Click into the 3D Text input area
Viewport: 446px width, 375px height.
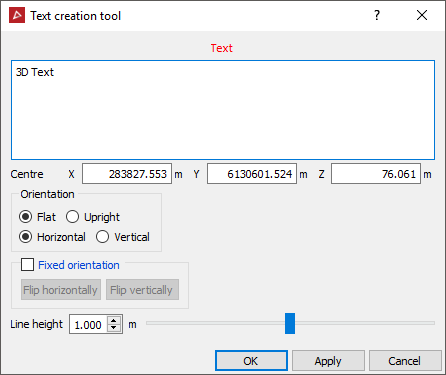[223, 110]
